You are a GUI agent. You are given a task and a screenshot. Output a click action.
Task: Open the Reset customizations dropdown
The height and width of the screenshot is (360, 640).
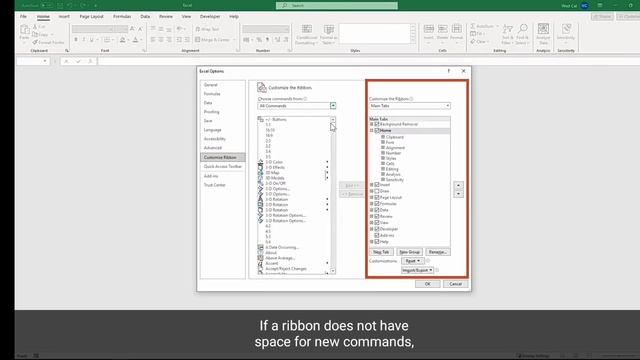tap(412, 261)
